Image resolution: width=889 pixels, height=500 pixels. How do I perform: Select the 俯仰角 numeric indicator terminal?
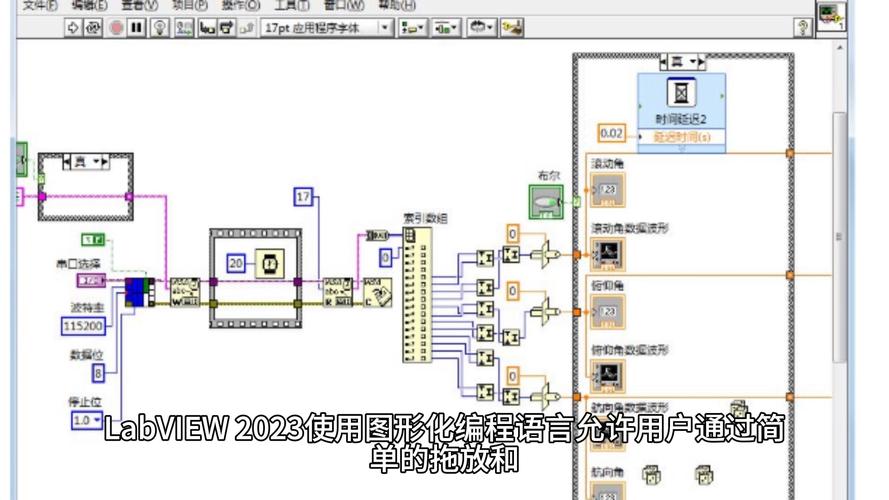tap(607, 312)
